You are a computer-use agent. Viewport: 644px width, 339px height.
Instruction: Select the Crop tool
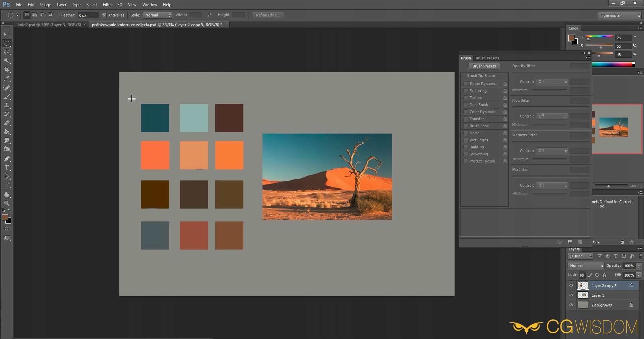tap(7, 69)
